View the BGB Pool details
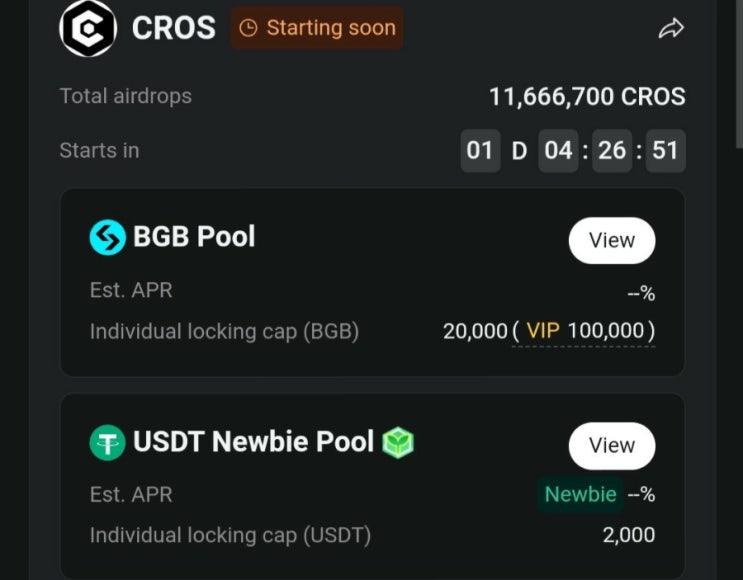743x580 pixels. (612, 241)
